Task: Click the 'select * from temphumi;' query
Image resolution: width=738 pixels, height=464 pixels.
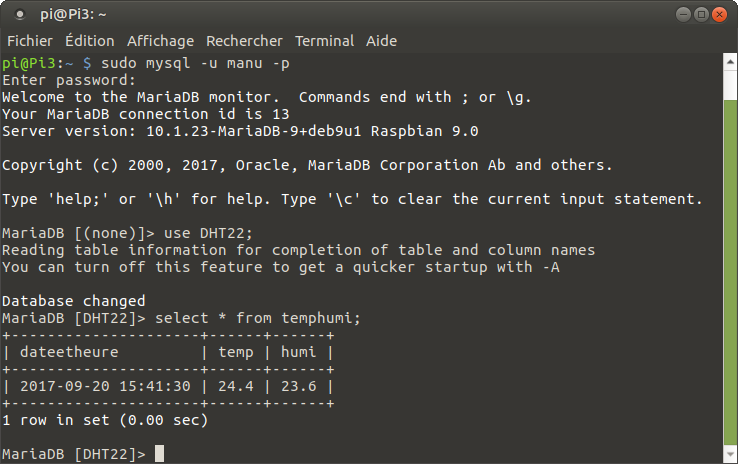Action: click(x=258, y=318)
